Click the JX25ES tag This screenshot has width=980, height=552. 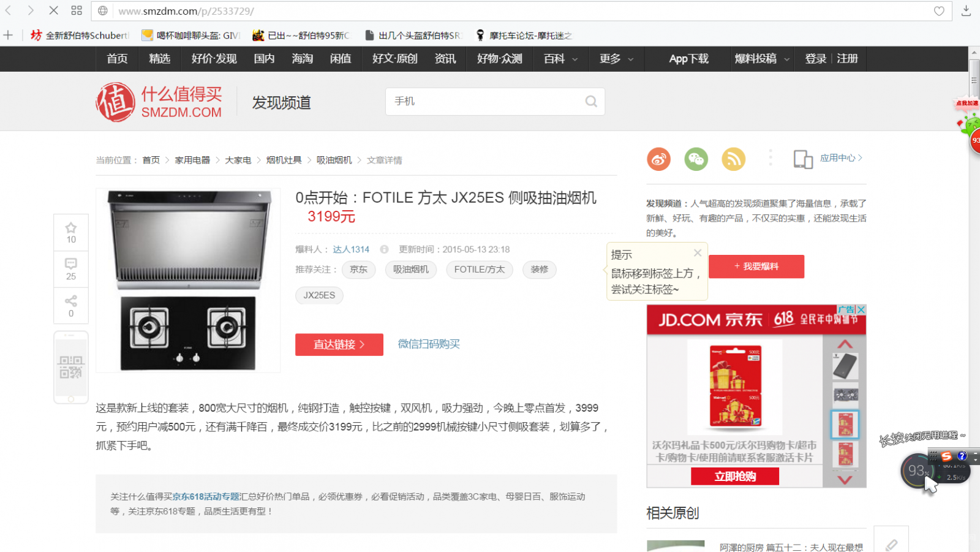(319, 295)
